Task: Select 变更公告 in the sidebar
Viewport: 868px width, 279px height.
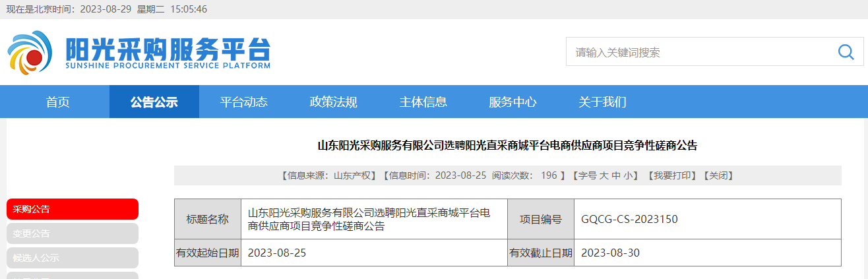Action: pyautogui.click(x=73, y=233)
